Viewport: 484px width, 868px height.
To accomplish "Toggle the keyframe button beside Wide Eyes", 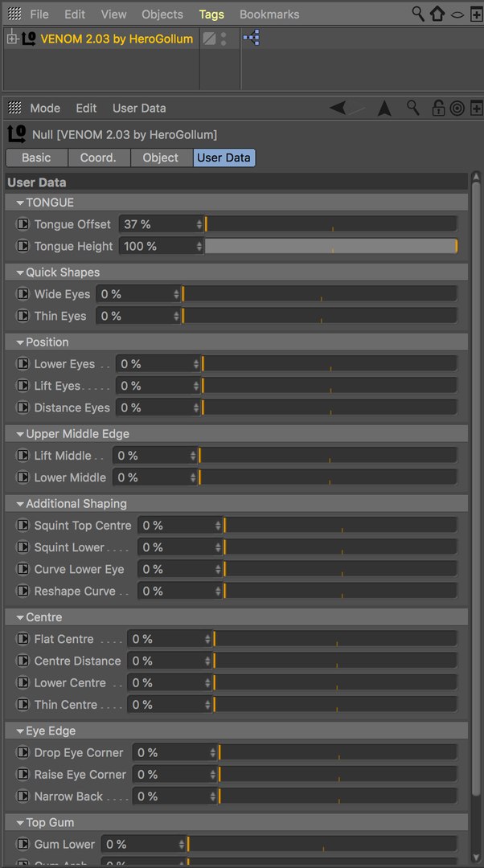I will pyautogui.click(x=23, y=294).
